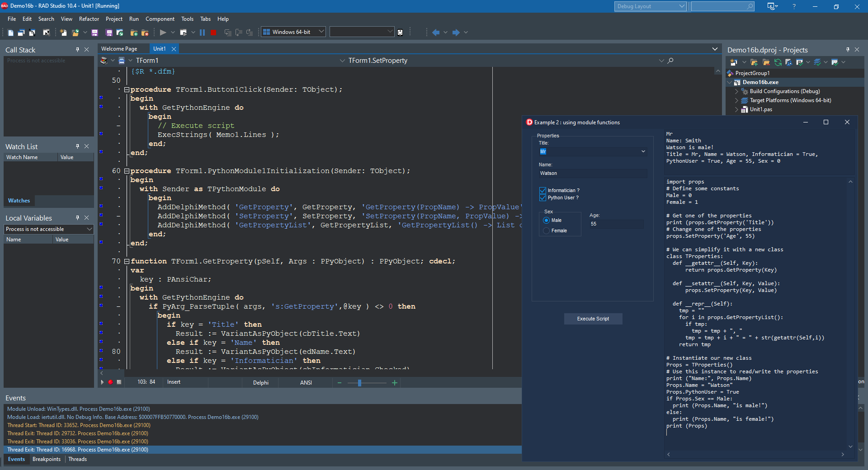Click the Name input field containing Watson
The image size is (868, 470).
pyautogui.click(x=593, y=174)
